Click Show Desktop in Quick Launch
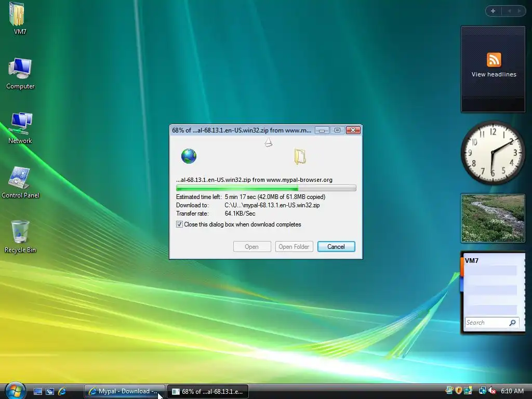This screenshot has width=532, height=399. pos(37,391)
